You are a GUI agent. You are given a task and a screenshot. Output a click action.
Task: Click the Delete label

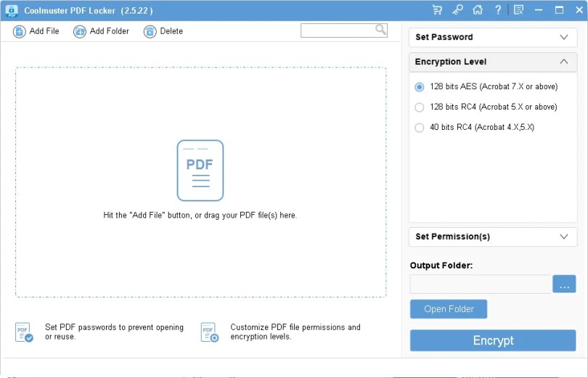pyautogui.click(x=171, y=31)
